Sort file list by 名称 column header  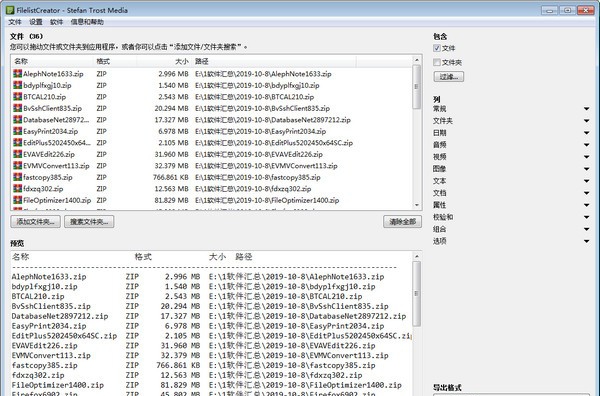point(53,61)
